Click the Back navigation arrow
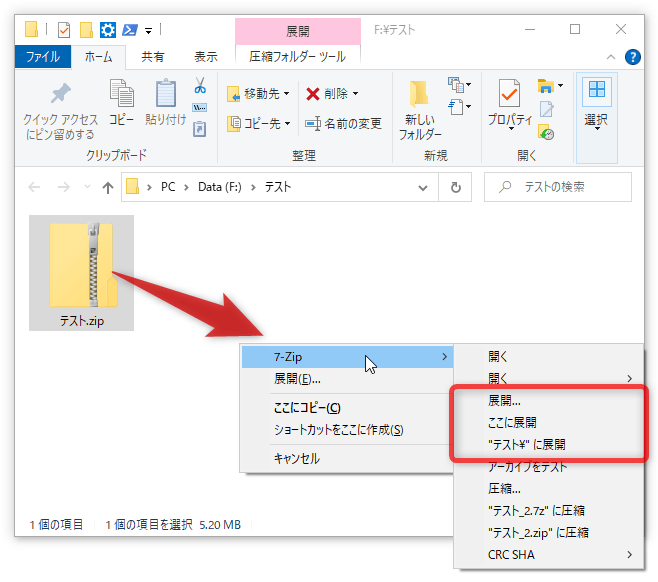The width and height of the screenshot is (658, 582). tap(34, 187)
